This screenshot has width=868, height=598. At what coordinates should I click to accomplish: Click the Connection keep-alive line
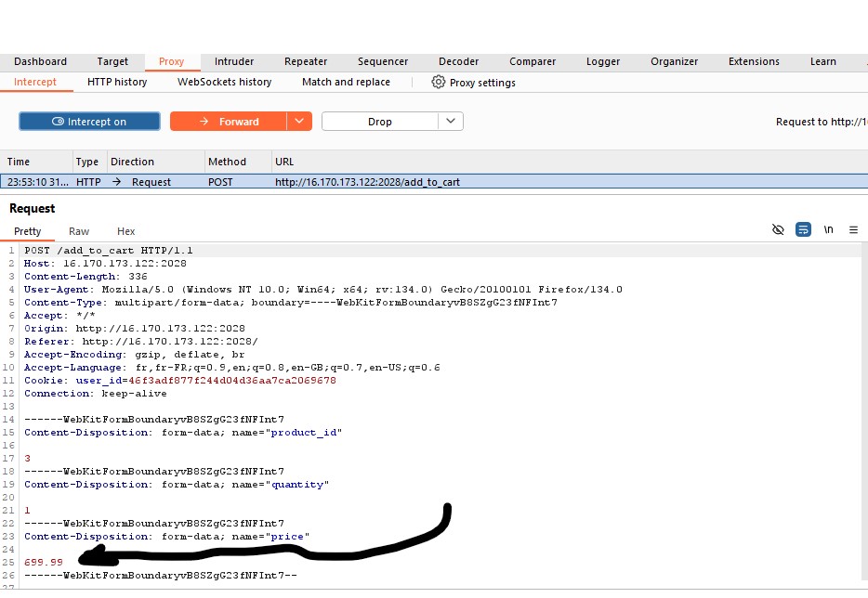tap(95, 394)
